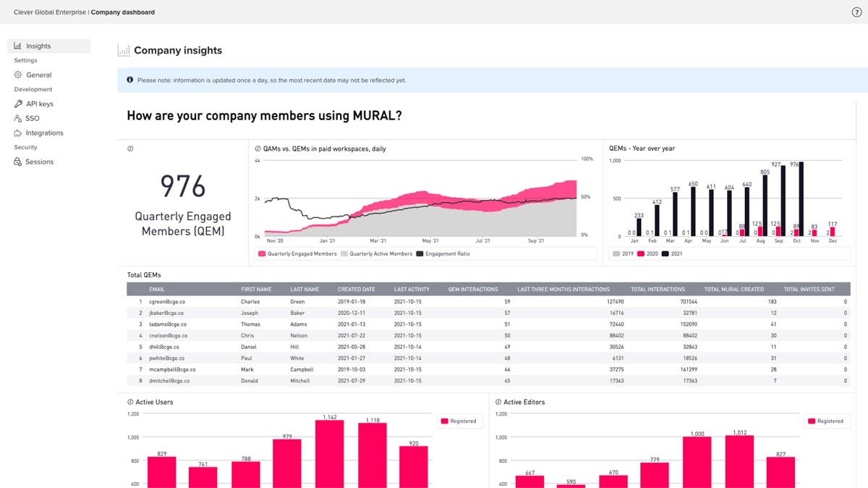Open help via the question mark icon
868x488 pixels.
point(856,12)
